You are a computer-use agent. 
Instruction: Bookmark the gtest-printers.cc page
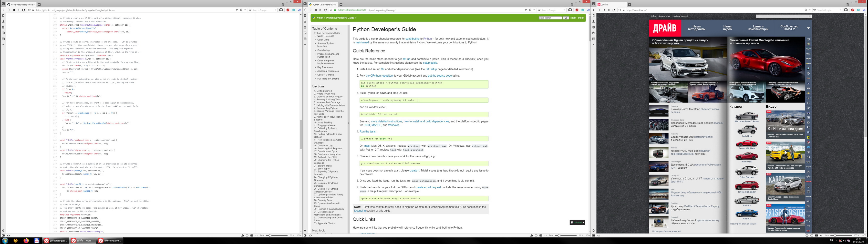pos(241,10)
